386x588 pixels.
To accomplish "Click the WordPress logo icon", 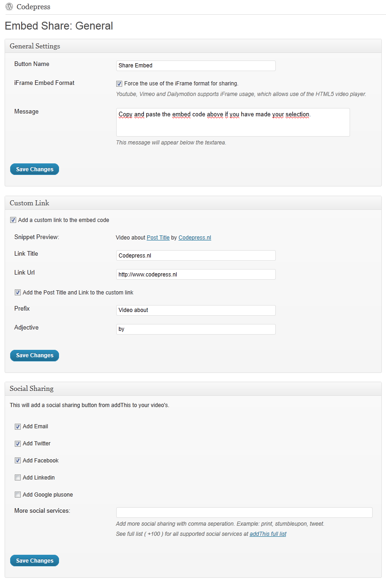I will point(9,7).
